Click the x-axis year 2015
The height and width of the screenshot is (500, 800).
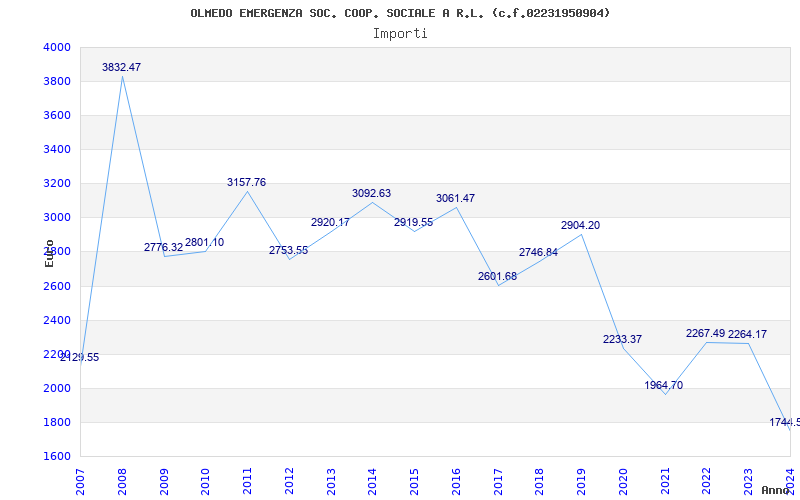click(x=415, y=482)
